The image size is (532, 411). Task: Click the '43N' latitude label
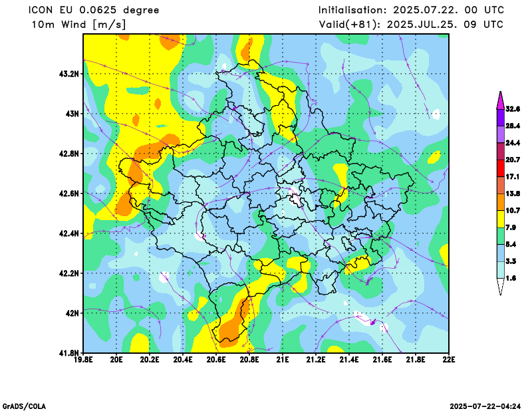72,113
